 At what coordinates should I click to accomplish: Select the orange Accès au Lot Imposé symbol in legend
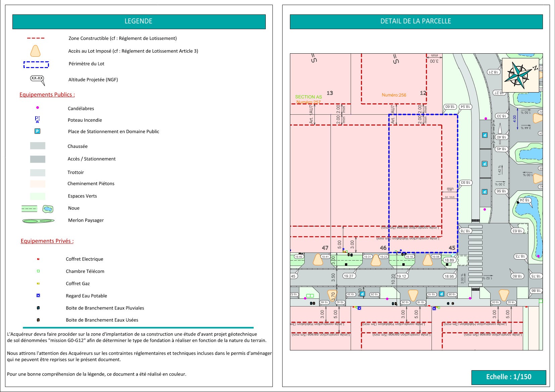pos(36,51)
